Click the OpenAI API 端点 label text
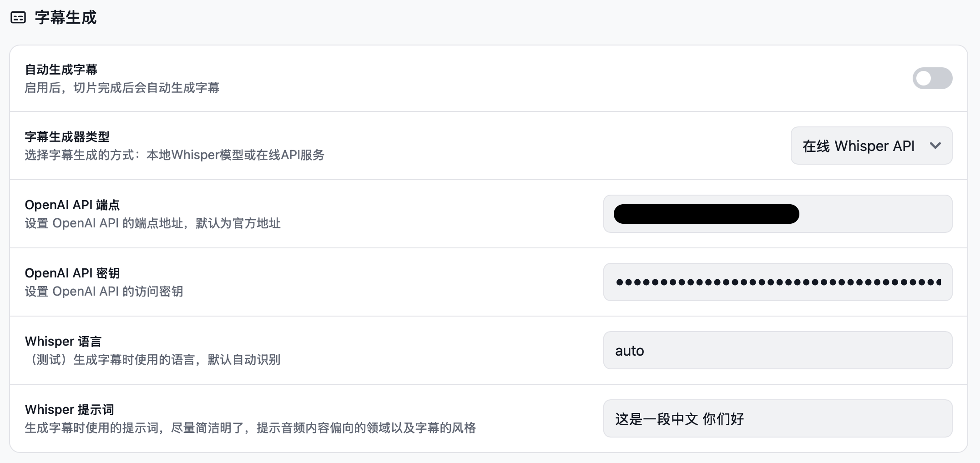Image resolution: width=980 pixels, height=463 pixels. click(72, 205)
